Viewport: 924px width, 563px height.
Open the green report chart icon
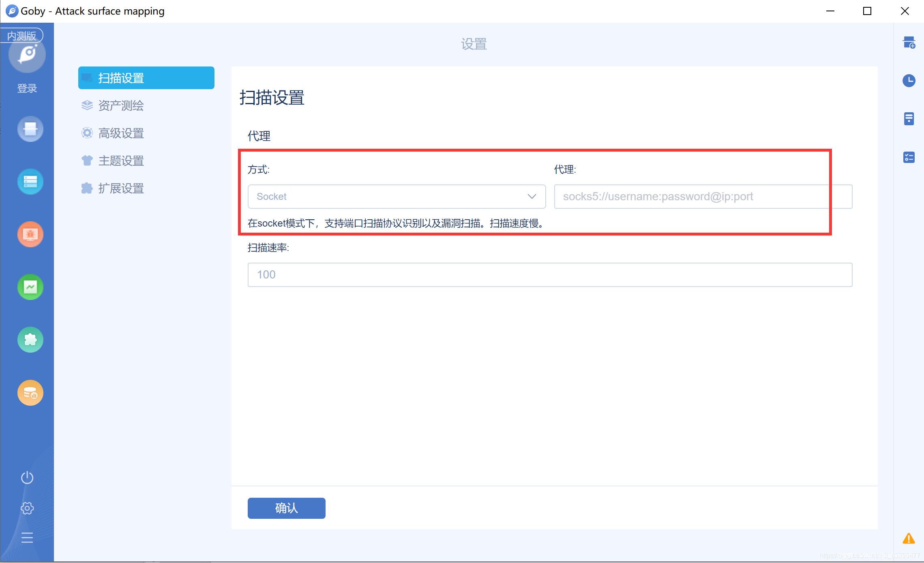(x=30, y=287)
